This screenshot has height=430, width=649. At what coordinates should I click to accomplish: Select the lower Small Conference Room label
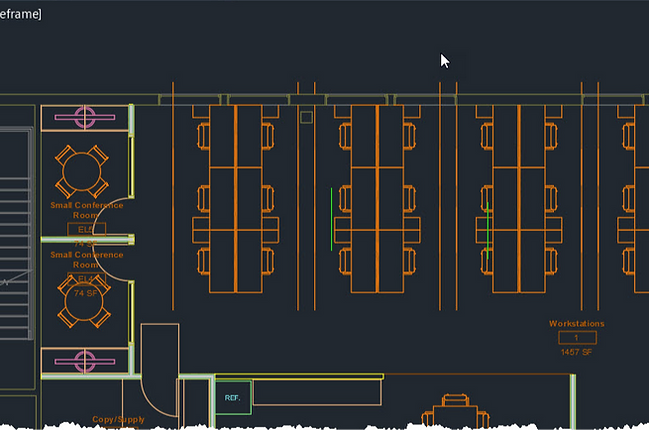point(87,259)
